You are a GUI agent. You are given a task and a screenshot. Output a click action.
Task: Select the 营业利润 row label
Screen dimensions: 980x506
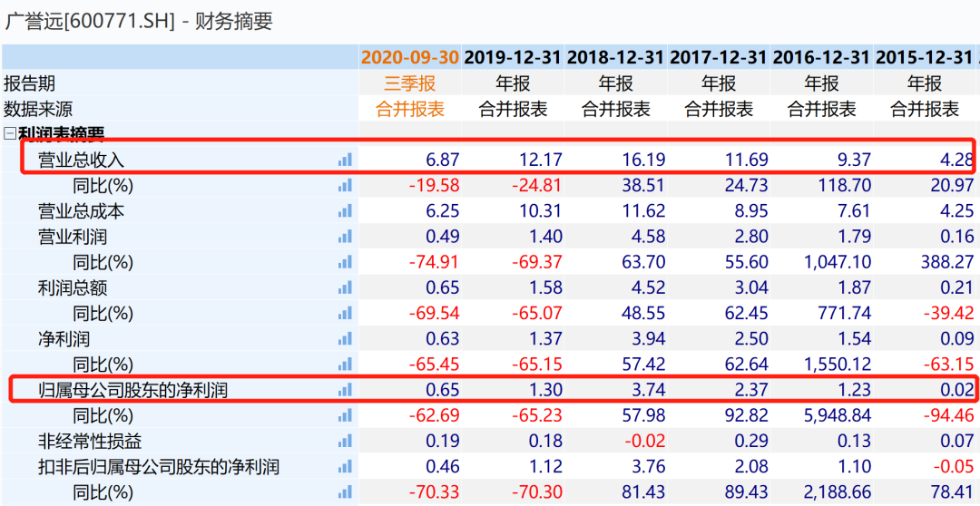(73, 237)
